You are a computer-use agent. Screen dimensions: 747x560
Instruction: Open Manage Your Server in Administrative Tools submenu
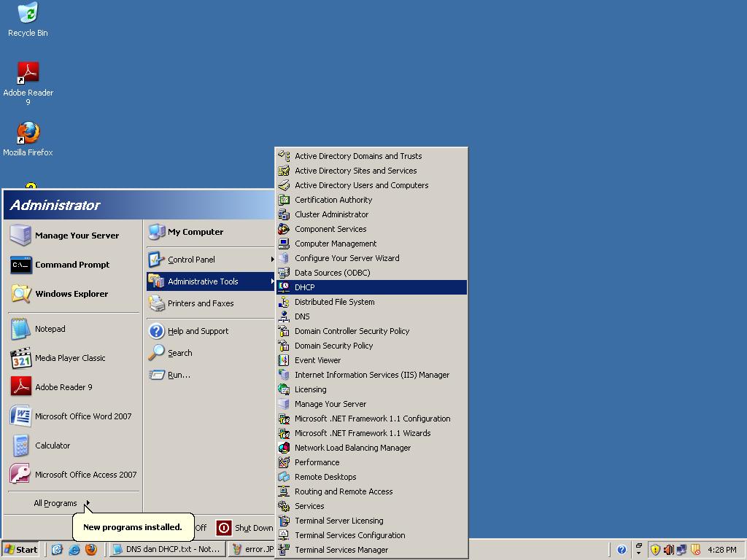(371, 404)
